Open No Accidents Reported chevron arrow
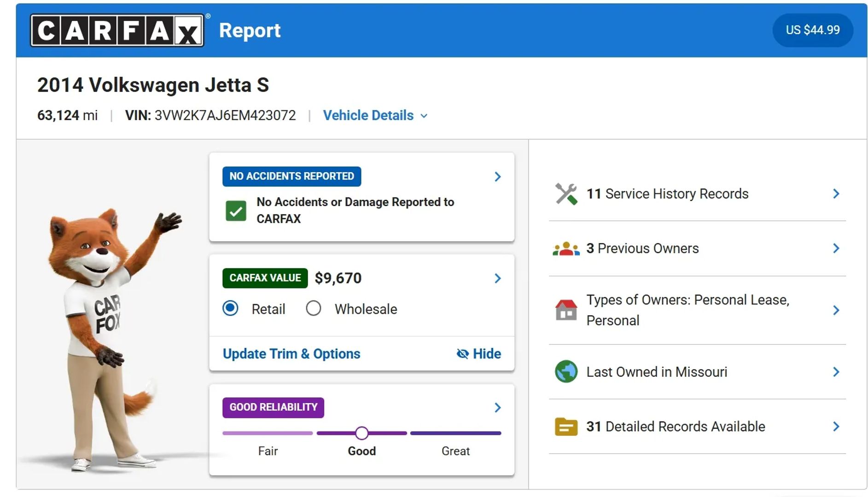 tap(497, 177)
